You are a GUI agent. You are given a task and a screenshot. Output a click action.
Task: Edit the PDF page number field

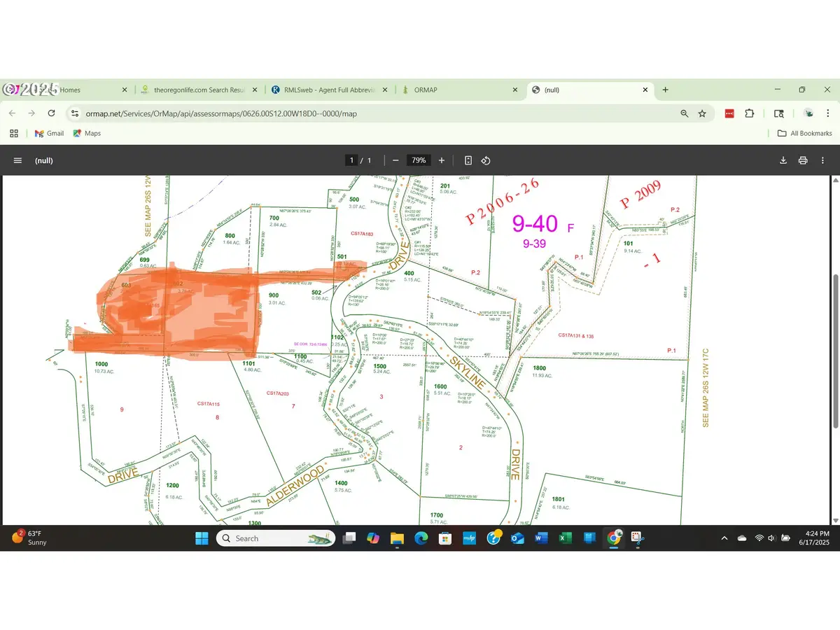click(x=352, y=160)
